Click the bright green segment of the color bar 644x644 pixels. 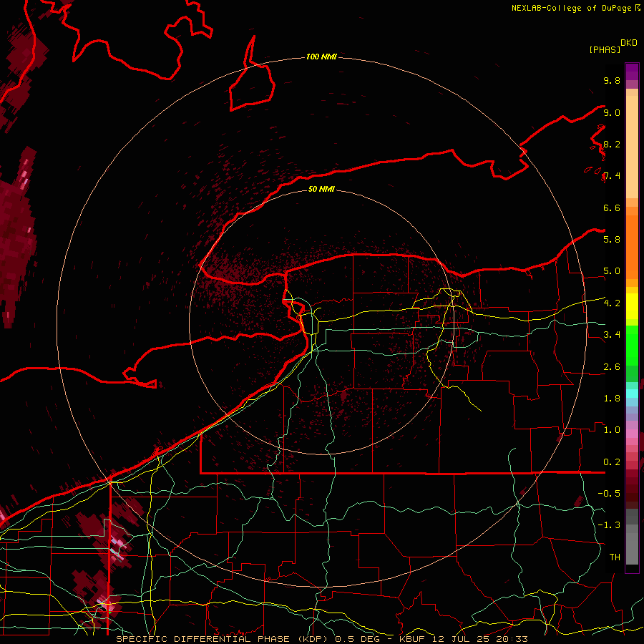point(632,345)
